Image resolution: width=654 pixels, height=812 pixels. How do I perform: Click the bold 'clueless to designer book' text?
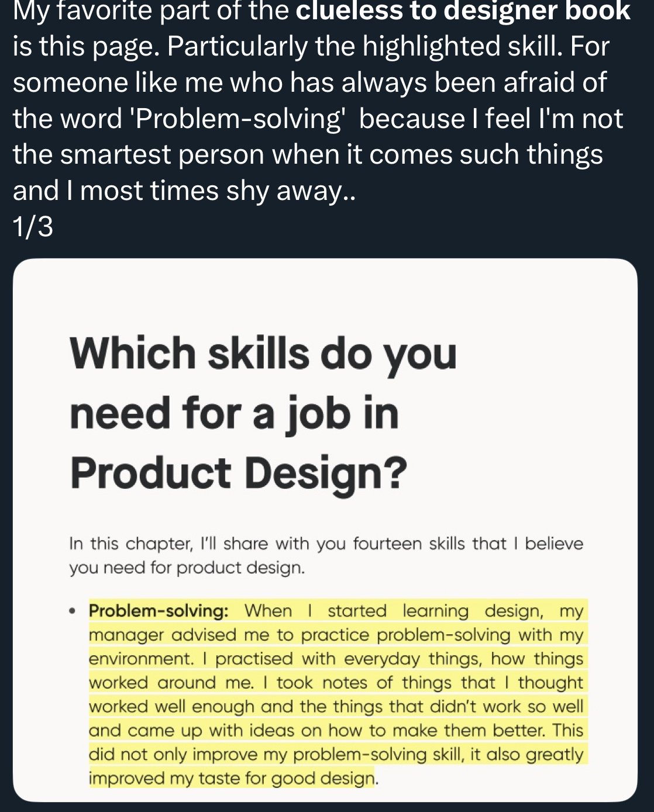point(463,11)
